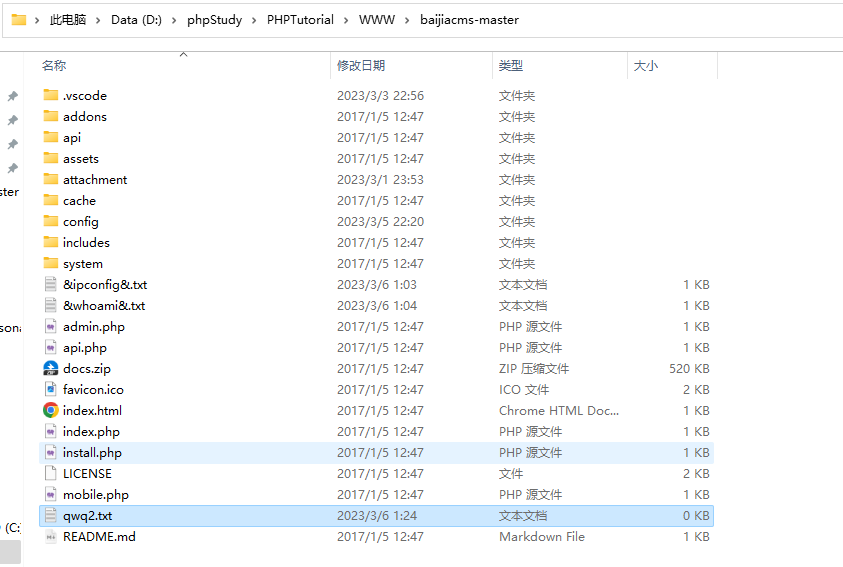Navigate to WWW in the breadcrumb
Screen dimensions: 843x567
377,20
